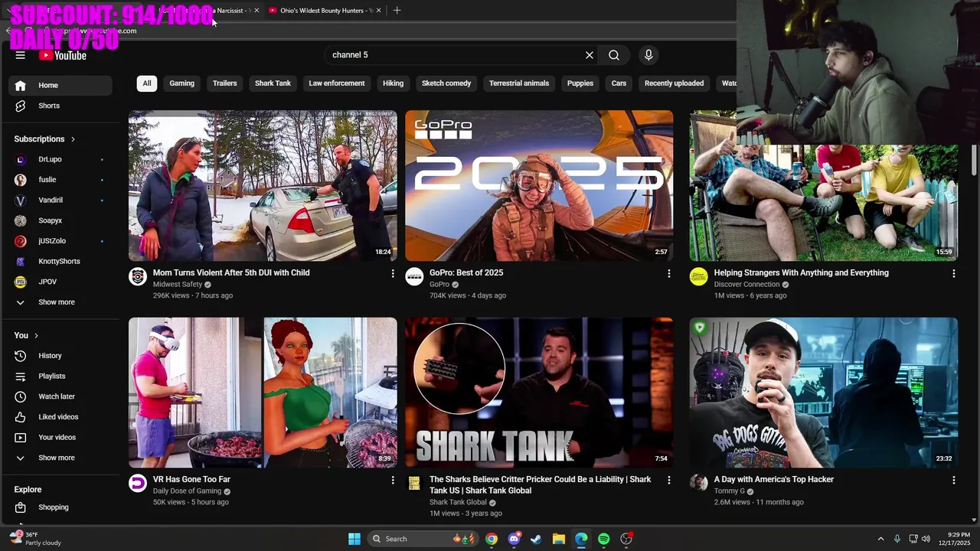Open DrLupo subscription channel
Image resolution: width=980 pixels, height=551 pixels.
[60, 159]
